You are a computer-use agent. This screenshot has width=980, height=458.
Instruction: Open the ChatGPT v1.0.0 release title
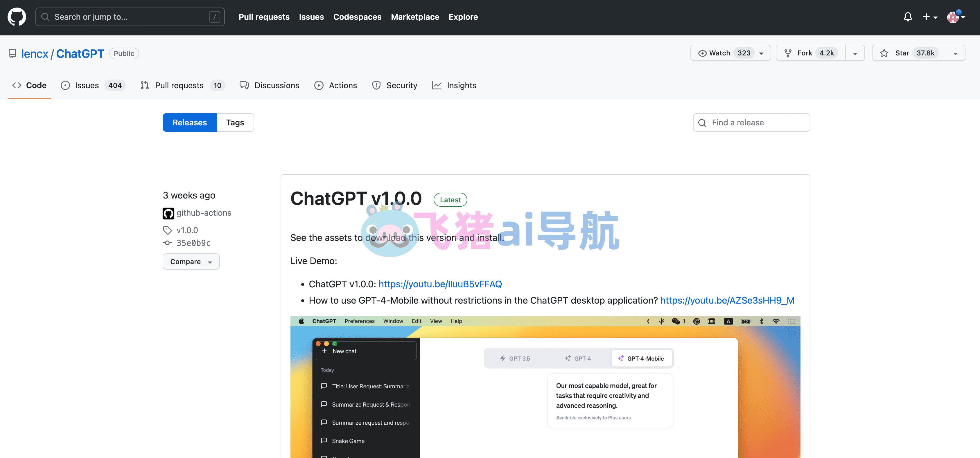point(356,199)
